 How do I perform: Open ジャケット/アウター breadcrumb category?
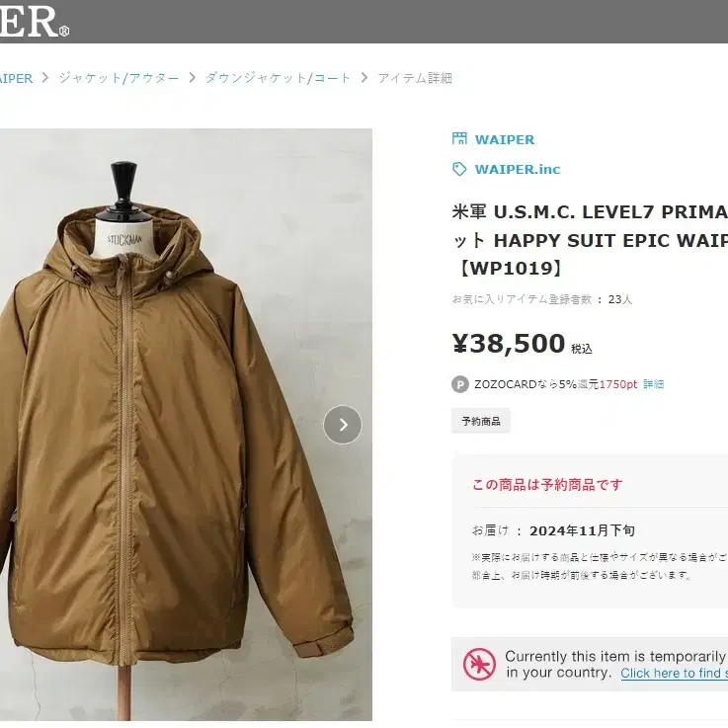(x=119, y=78)
